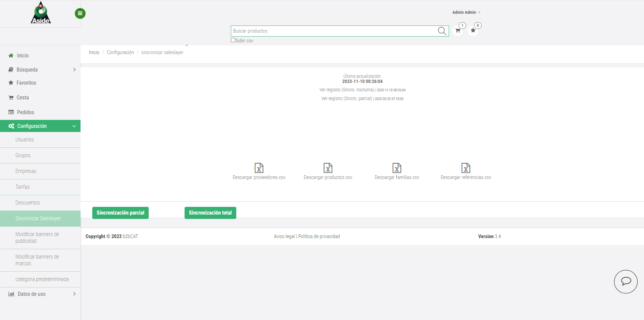Click inside the Buscar productos field

pyautogui.click(x=336, y=31)
